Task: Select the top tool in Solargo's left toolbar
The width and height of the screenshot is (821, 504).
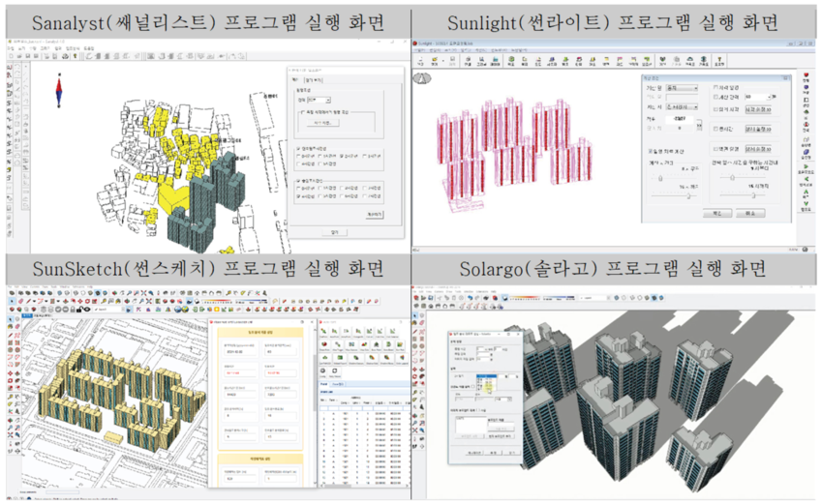Action: pos(416,315)
